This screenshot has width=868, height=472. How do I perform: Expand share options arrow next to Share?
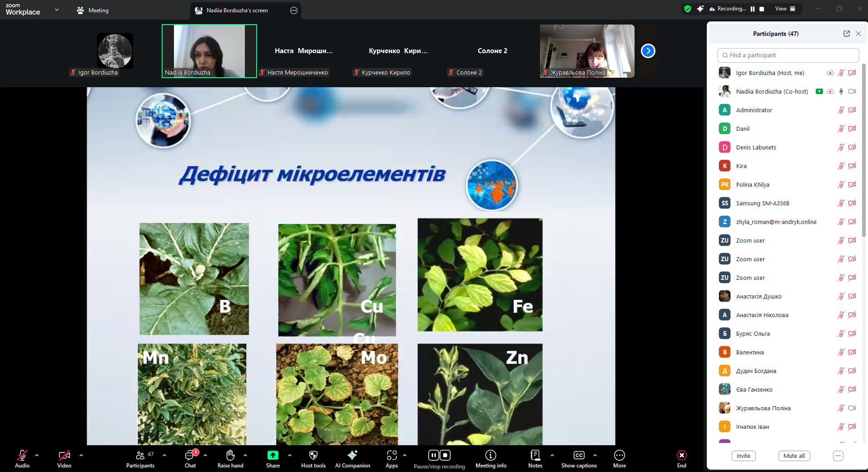(290, 455)
